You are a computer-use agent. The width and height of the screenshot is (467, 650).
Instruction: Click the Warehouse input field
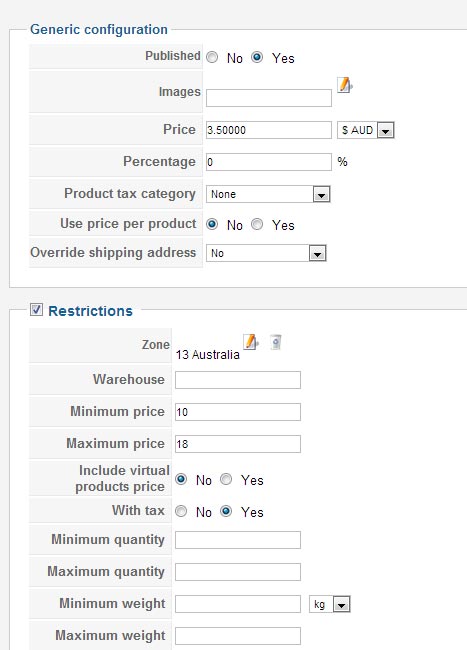[238, 380]
